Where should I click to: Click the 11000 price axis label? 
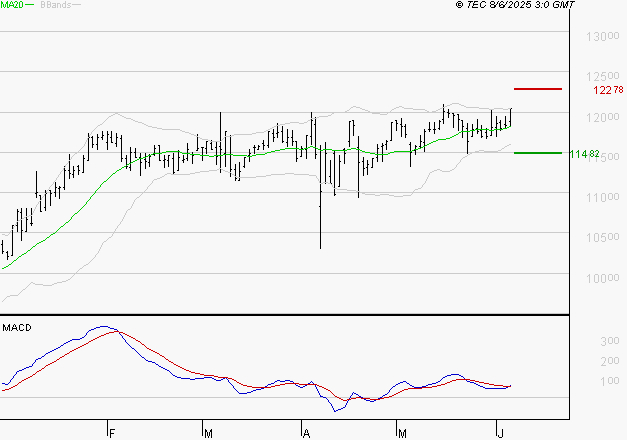pyautogui.click(x=603, y=197)
